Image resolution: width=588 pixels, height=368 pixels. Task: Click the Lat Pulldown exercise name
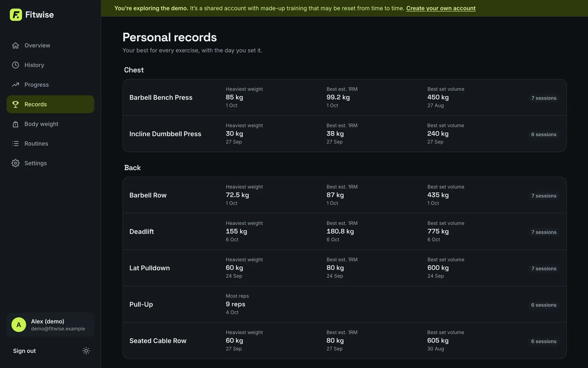150,268
